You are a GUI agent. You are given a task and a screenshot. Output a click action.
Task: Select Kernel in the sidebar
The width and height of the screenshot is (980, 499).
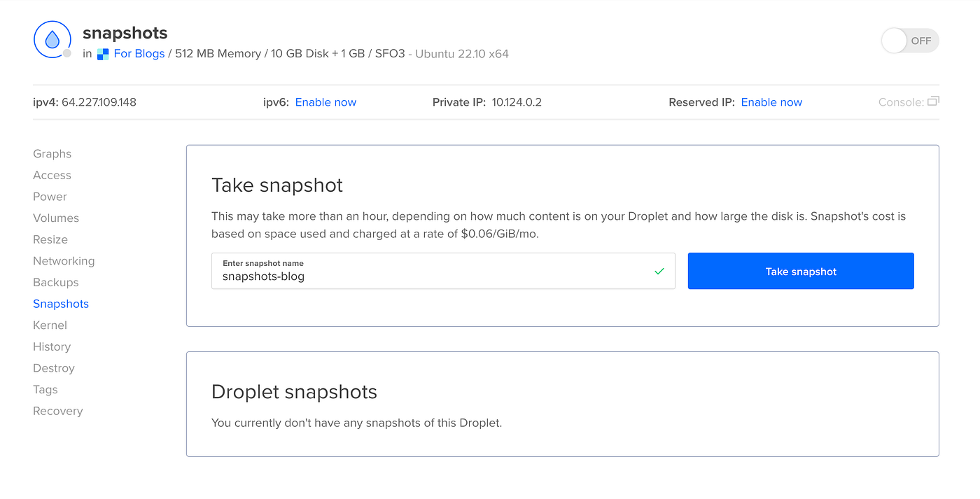(x=50, y=325)
